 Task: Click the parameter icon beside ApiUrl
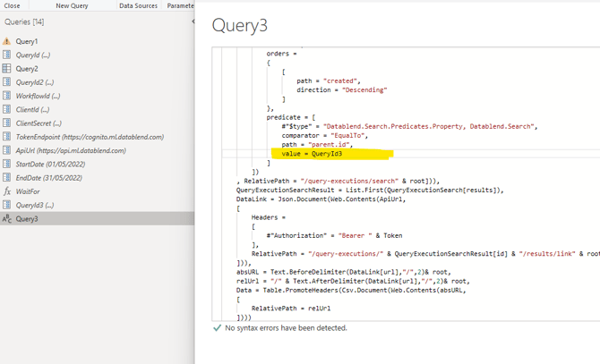point(6,150)
